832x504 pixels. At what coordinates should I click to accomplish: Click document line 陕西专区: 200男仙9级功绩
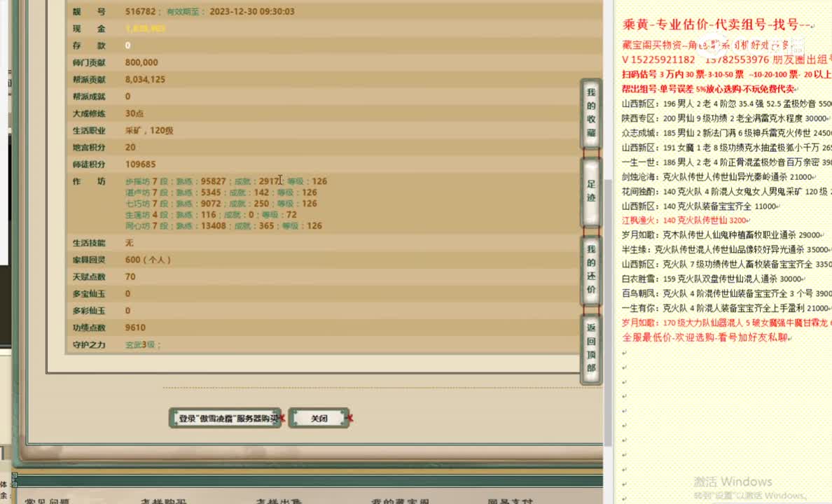726,118
